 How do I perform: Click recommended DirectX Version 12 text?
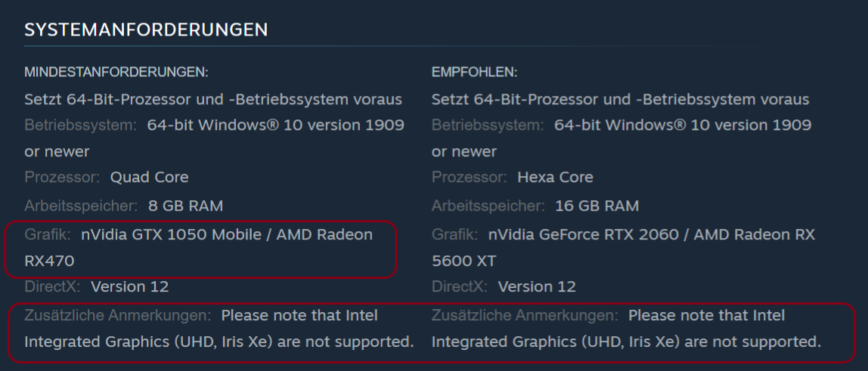[537, 287]
